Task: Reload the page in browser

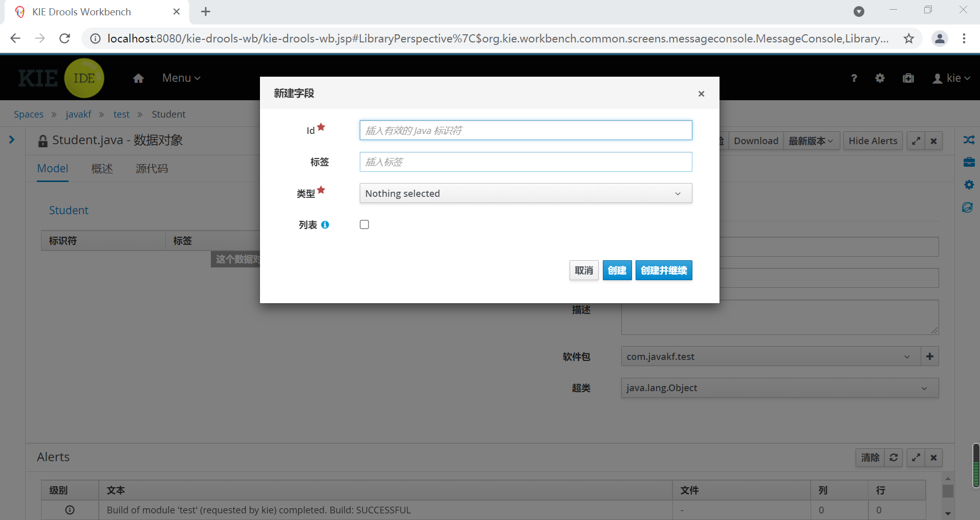Action: pyautogui.click(x=64, y=38)
